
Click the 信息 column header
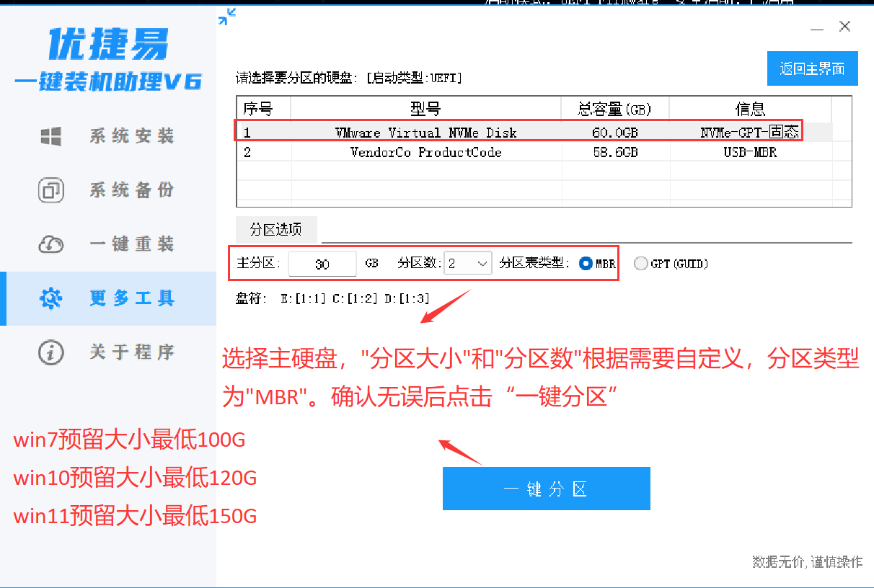pos(750,109)
